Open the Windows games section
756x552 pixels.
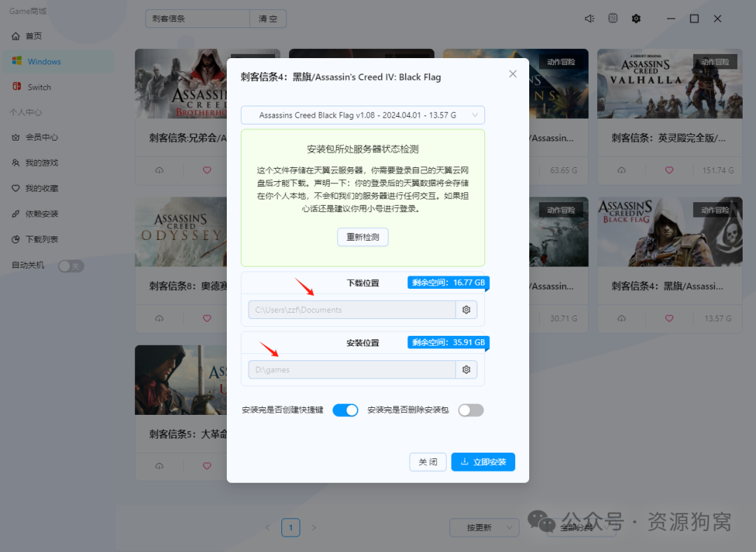pos(58,62)
